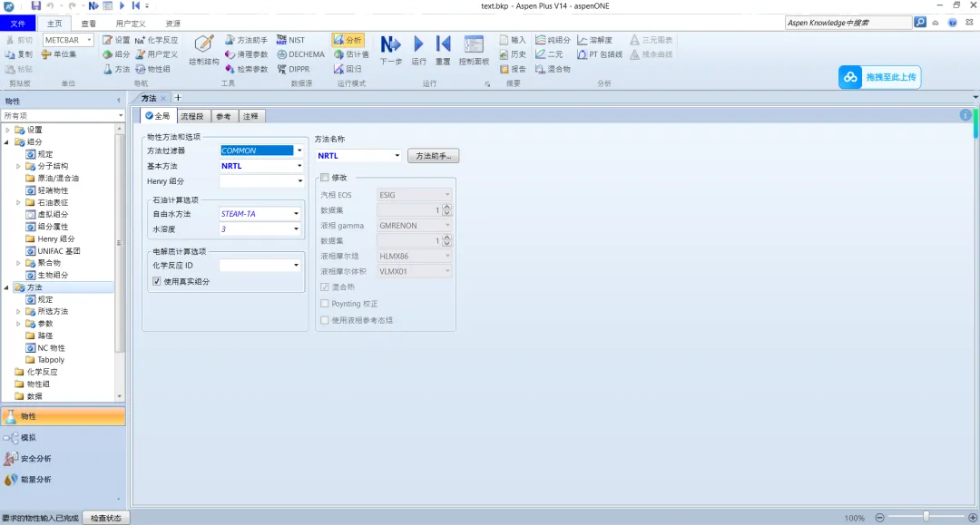Toggle the 使用真实组分 checkbox
Screen dimensions: 980x525
click(x=157, y=281)
